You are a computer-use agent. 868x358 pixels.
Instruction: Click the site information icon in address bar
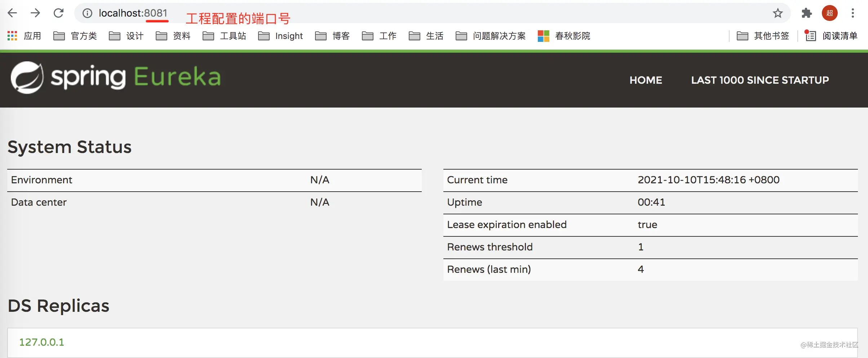tap(87, 13)
